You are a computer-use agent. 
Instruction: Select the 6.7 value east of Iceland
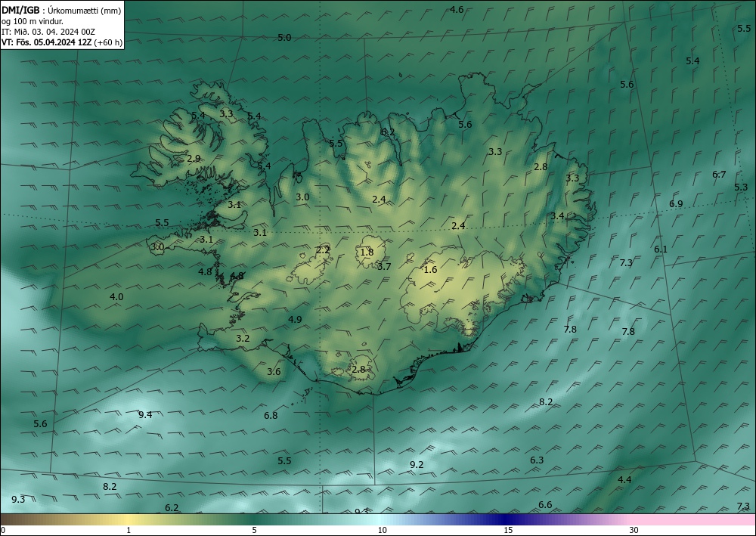[719, 175]
